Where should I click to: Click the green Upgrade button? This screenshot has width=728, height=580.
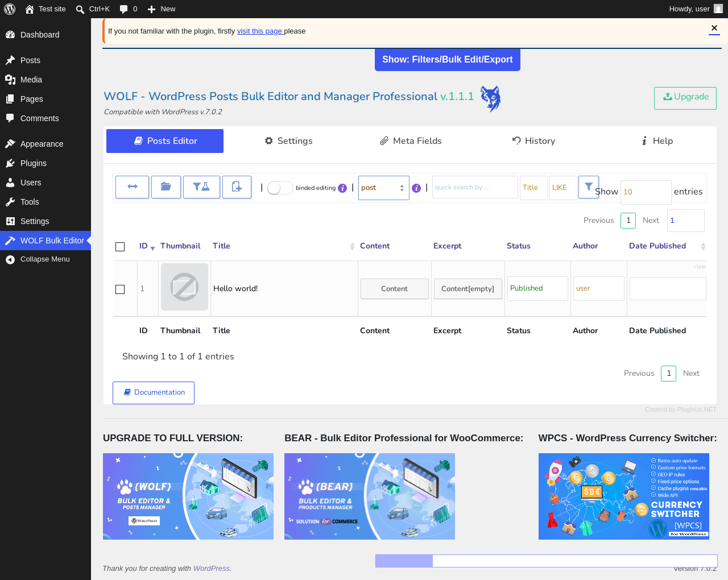click(685, 98)
